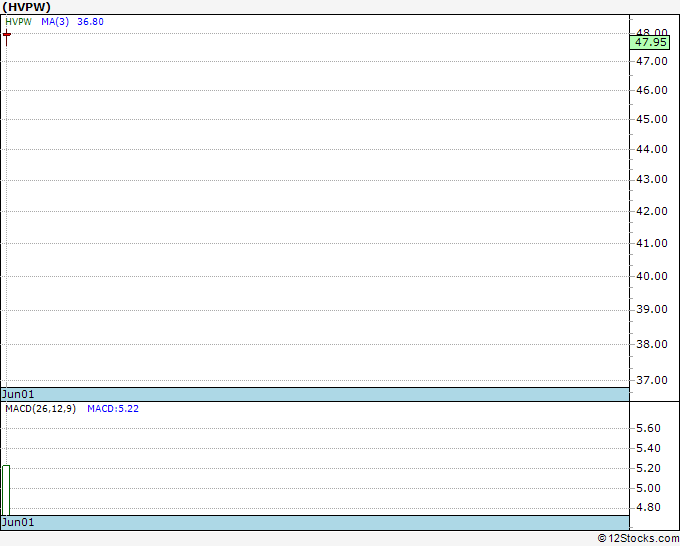Click the 38.00 price axis label
Screen dimensions: 680x546
pos(651,344)
